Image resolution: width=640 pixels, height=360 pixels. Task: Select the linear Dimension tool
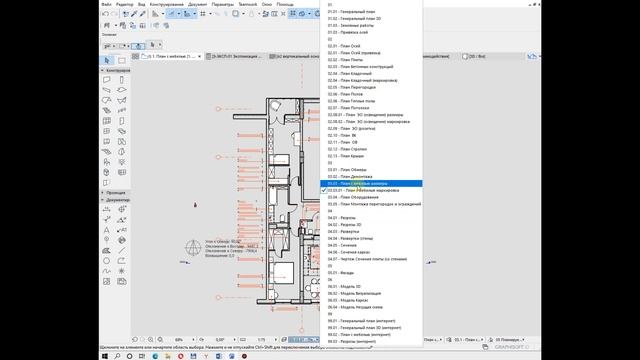pyautogui.click(x=107, y=209)
